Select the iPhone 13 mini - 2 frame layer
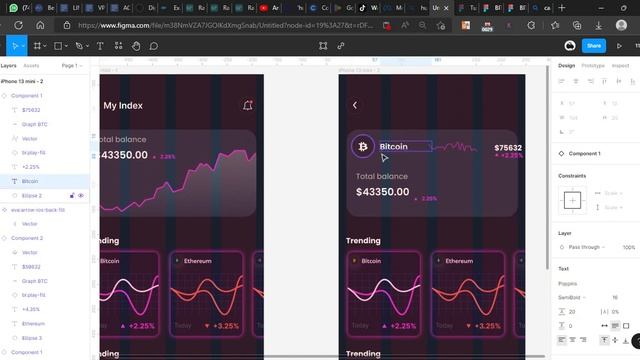This screenshot has width=640, height=360. [22, 81]
